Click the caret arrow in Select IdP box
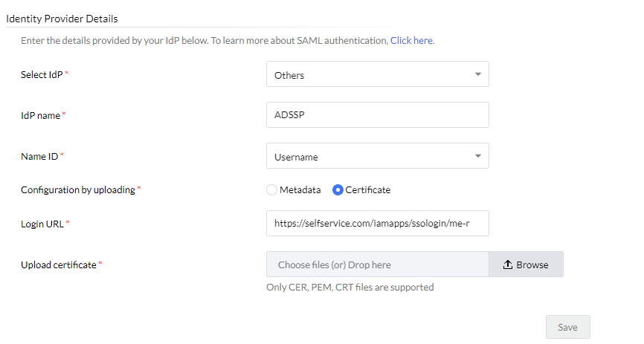The image size is (644, 344). pos(477,74)
